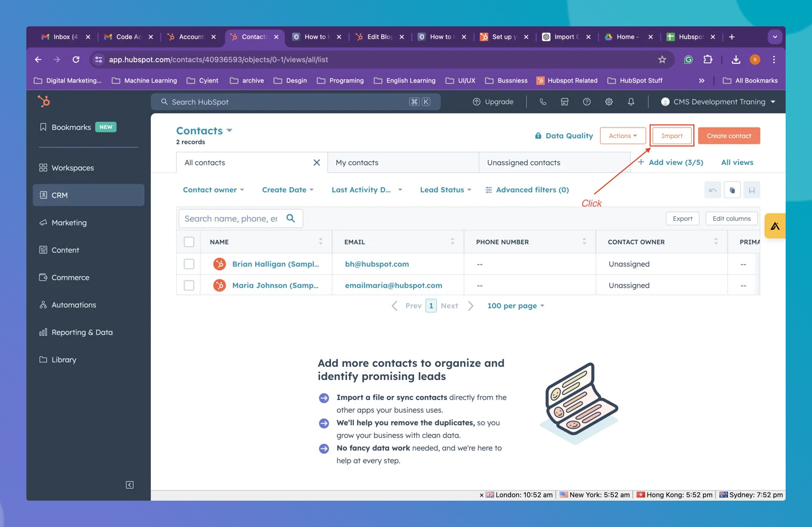Collapse the left sidebar navigation
The image size is (812, 527).
130,485
